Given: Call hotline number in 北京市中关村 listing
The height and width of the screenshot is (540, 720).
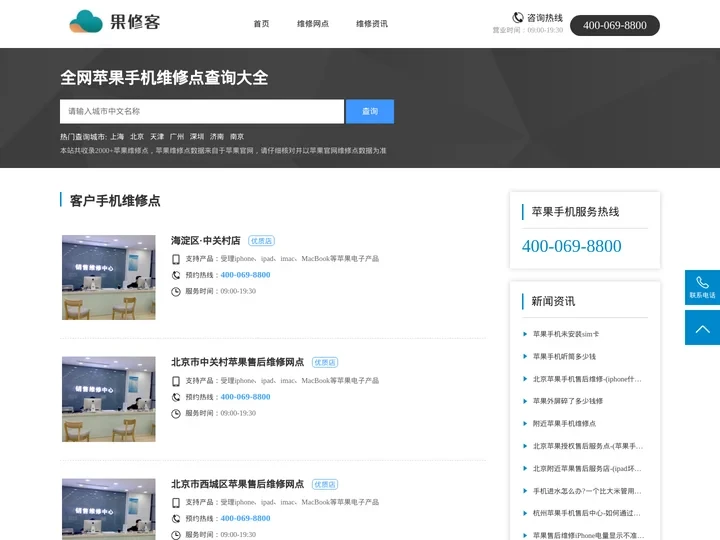Looking at the screenshot, I should (x=245, y=397).
